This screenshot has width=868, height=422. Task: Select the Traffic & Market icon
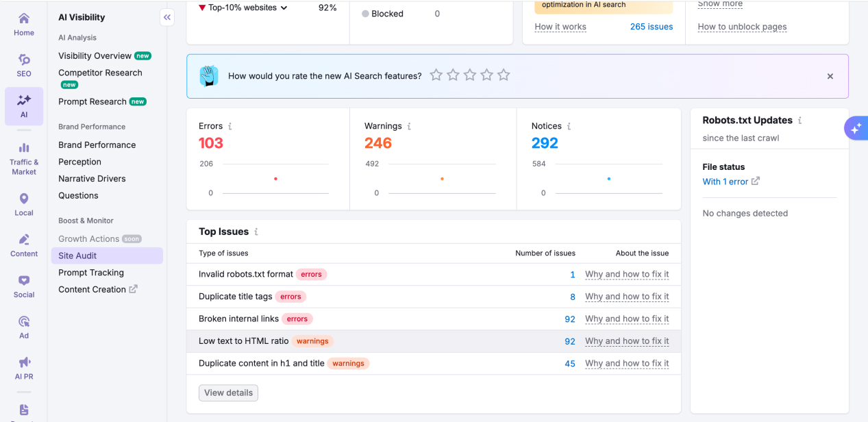[24, 148]
